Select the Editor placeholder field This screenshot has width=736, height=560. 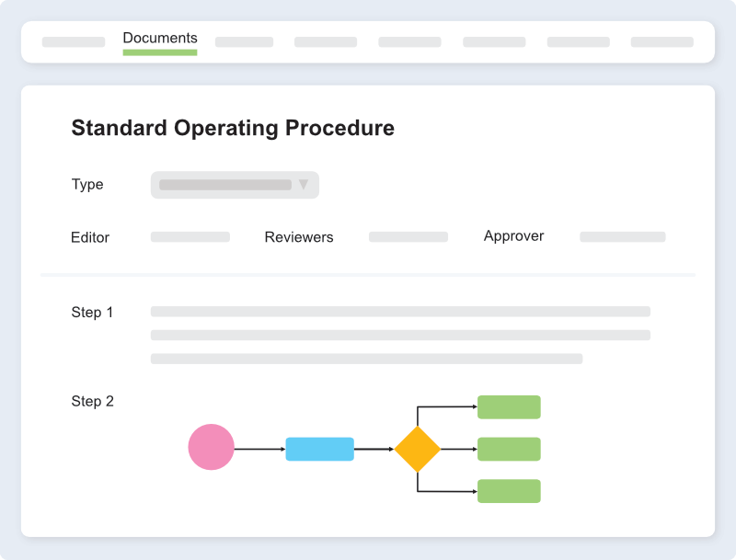[x=190, y=236]
